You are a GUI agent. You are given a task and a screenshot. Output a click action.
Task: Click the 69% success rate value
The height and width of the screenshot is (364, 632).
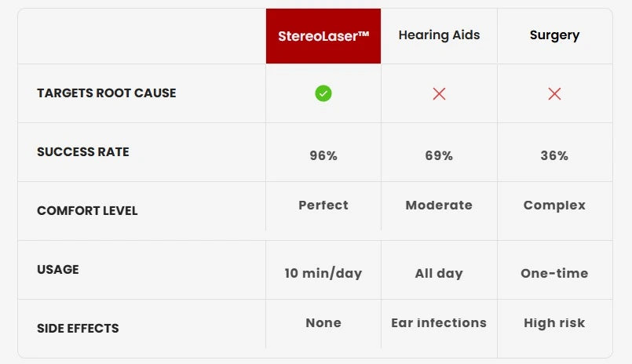coord(439,155)
